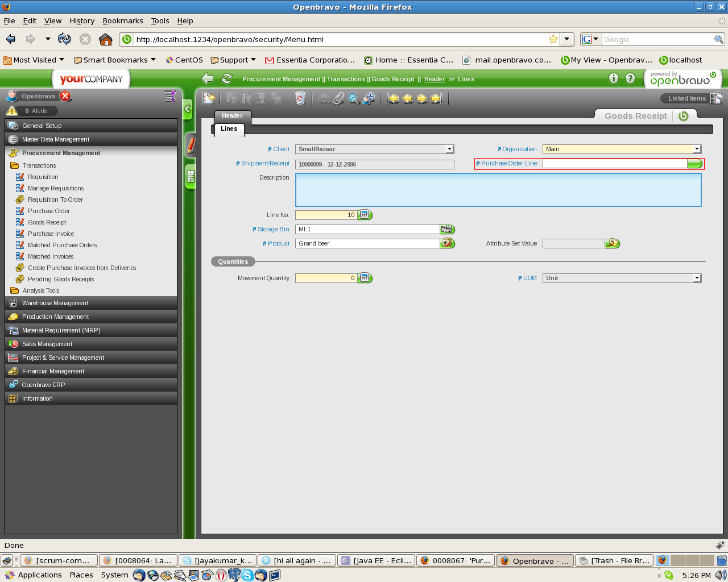Switch to grid view tab icon
This screenshot has width=728, height=582.
tap(191, 177)
